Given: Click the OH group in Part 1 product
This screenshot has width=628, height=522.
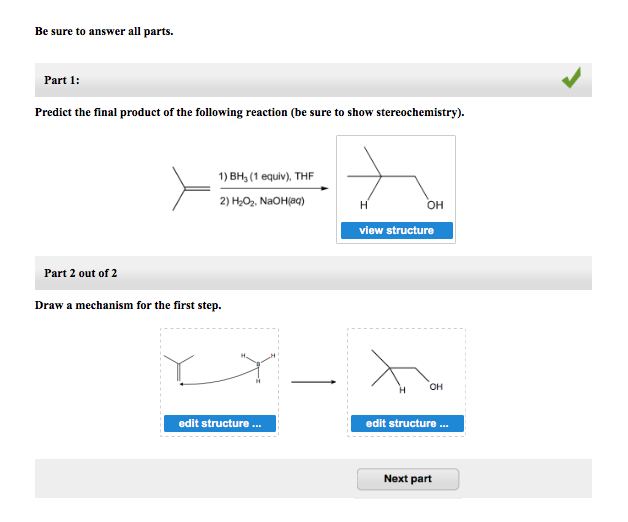Looking at the screenshot, I should [x=435, y=205].
